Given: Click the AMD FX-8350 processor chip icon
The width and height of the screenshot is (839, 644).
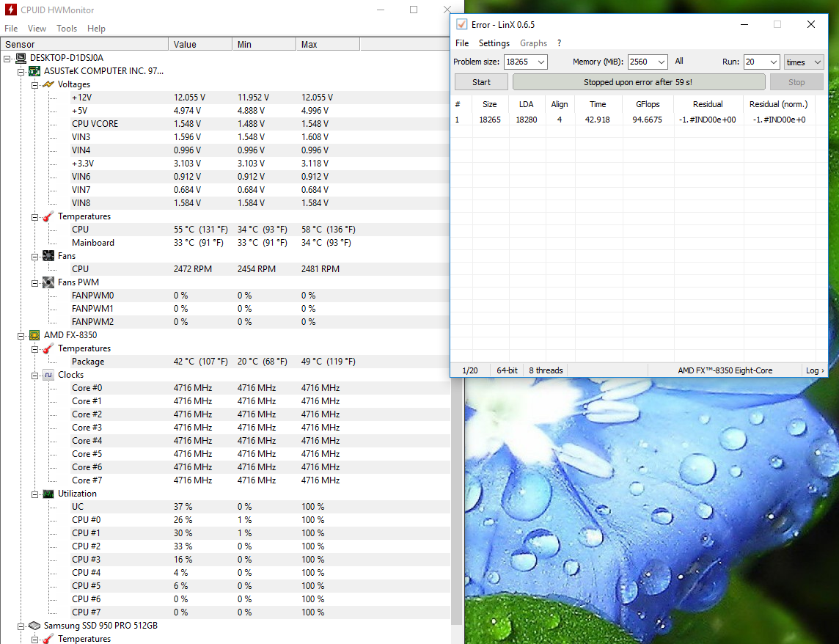Looking at the screenshot, I should 34,335.
